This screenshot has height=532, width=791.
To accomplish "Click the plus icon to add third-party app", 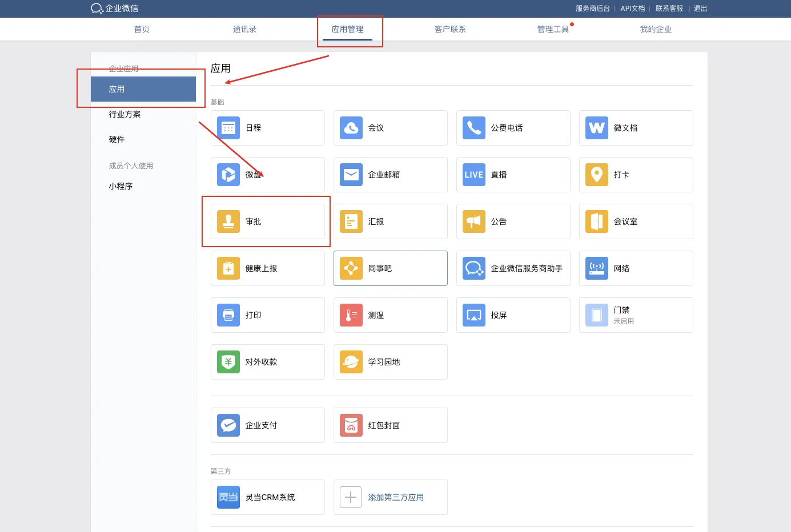I will coord(351,497).
